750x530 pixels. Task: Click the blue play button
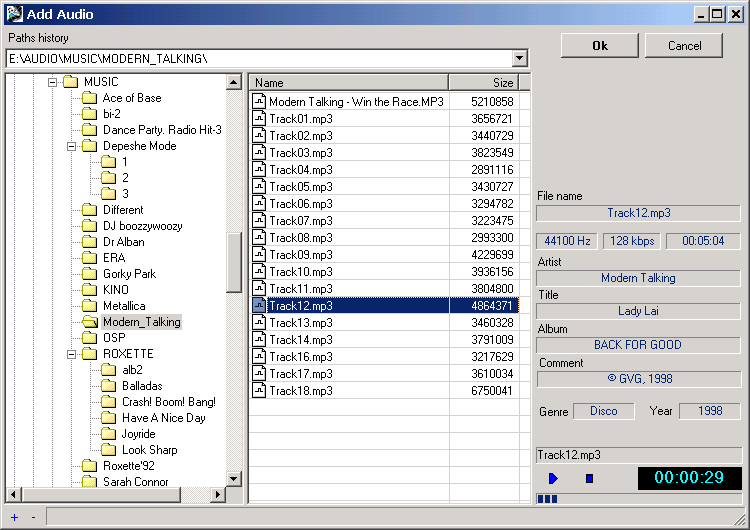tap(553, 478)
